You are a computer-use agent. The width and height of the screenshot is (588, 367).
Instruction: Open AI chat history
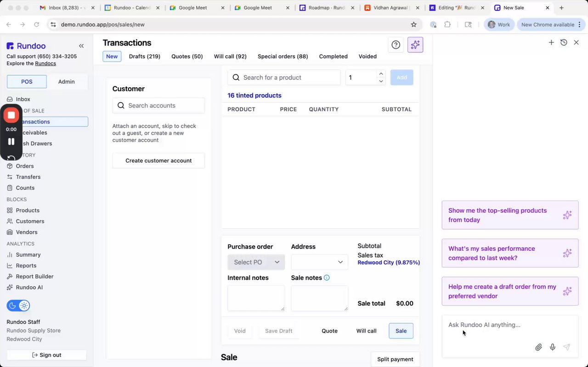click(564, 42)
